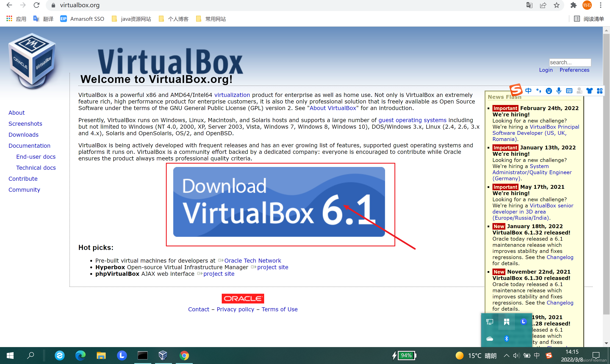Click the Sogou voice input microphone
The height and width of the screenshot is (364, 610).
point(559,91)
